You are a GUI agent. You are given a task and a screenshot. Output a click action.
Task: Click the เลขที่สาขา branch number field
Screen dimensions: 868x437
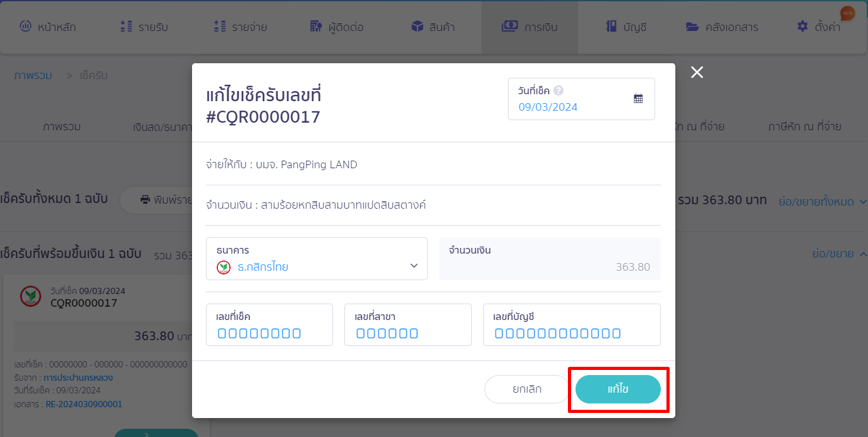(408, 325)
